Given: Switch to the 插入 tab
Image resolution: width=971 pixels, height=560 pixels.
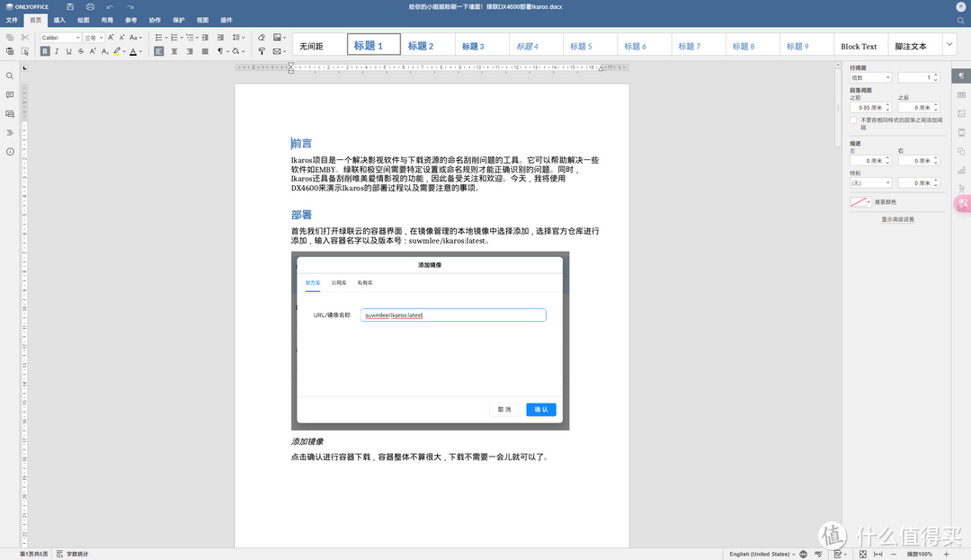Looking at the screenshot, I should click(59, 20).
